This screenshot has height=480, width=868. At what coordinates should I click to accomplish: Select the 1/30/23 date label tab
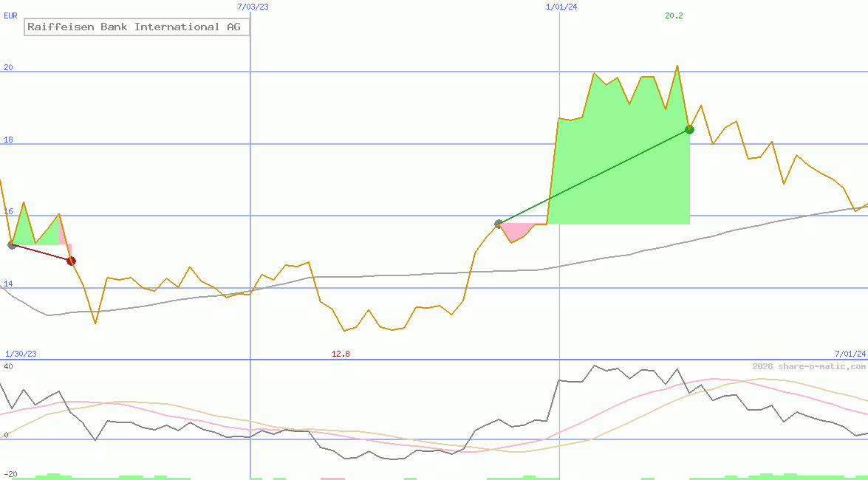point(19,354)
